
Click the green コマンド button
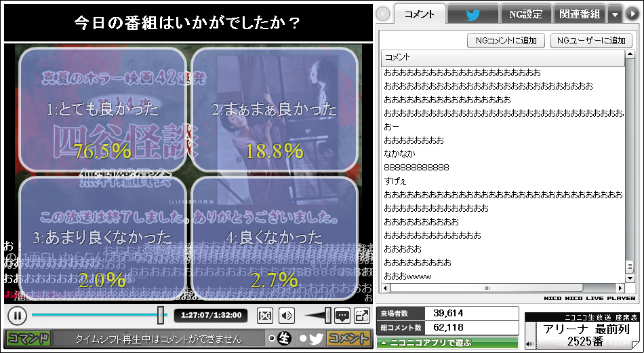tap(28, 339)
